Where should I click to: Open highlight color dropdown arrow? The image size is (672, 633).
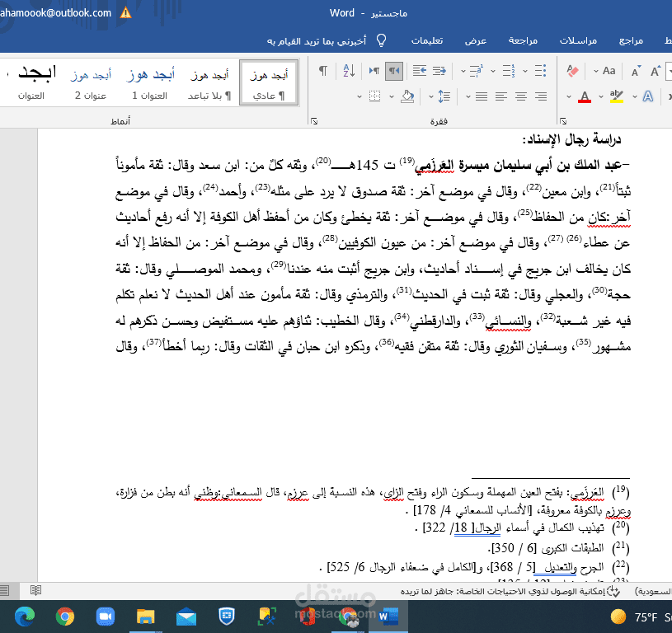[601, 96]
